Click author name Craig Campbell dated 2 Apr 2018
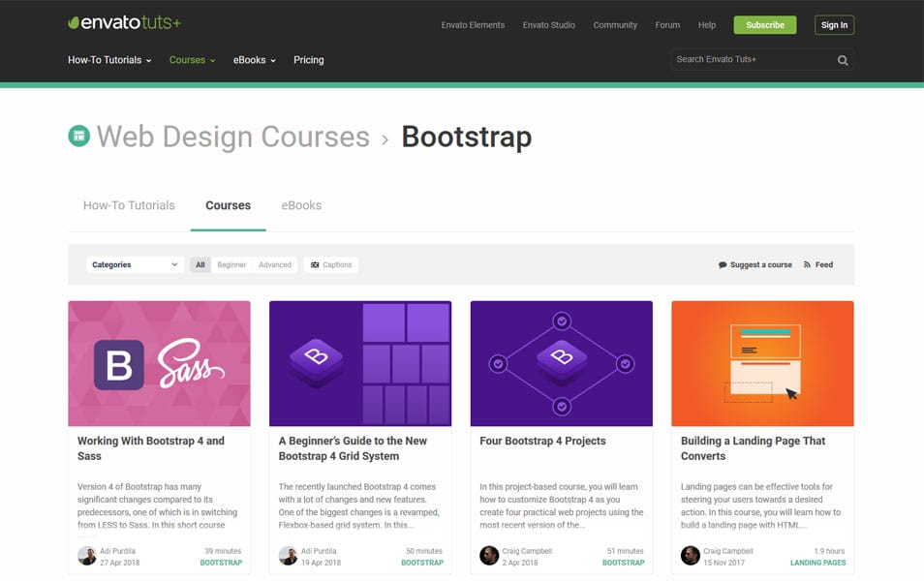Image resolution: width=924 pixels, height=581 pixels. point(527,551)
